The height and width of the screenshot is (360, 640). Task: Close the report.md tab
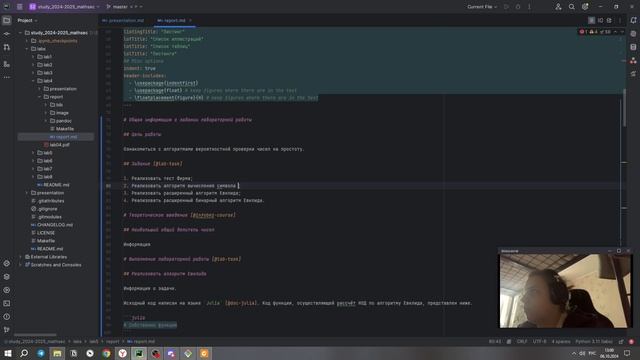pyautogui.click(x=190, y=20)
